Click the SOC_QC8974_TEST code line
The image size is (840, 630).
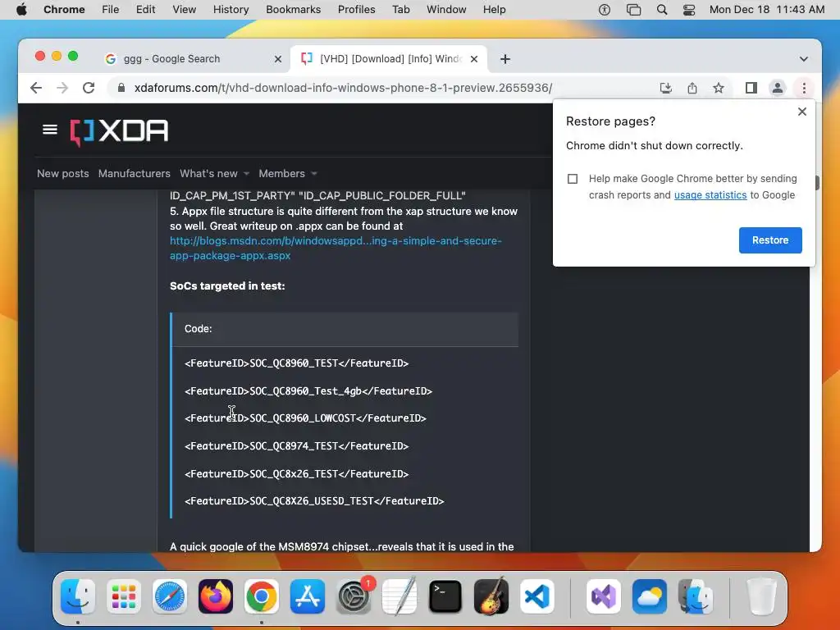296,445
